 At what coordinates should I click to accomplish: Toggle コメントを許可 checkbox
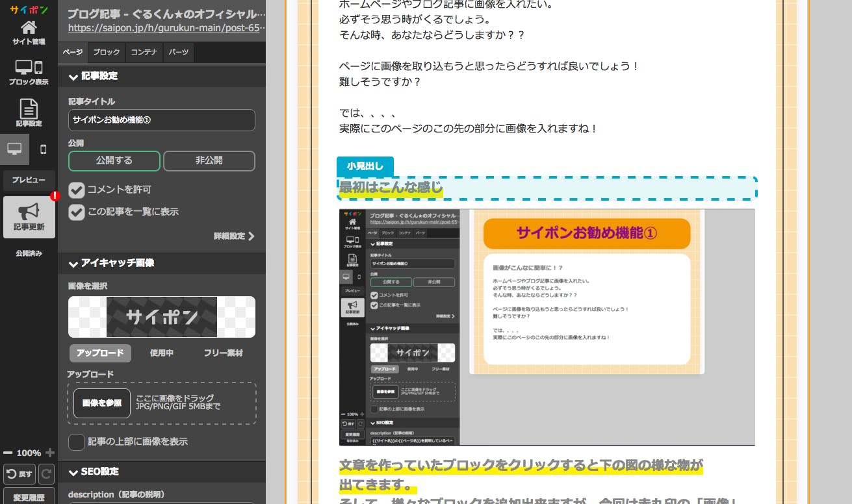(77, 190)
